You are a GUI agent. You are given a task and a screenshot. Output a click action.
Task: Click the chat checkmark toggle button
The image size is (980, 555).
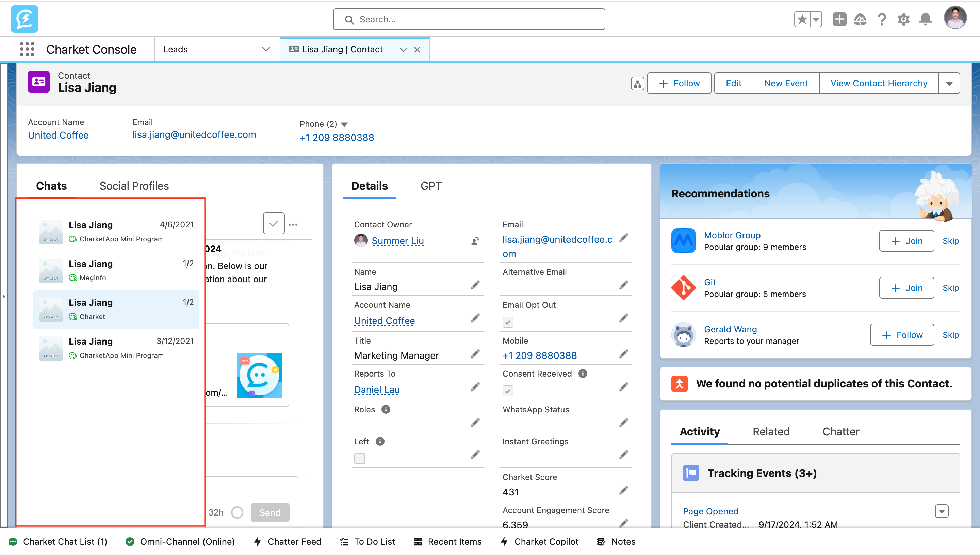(274, 224)
